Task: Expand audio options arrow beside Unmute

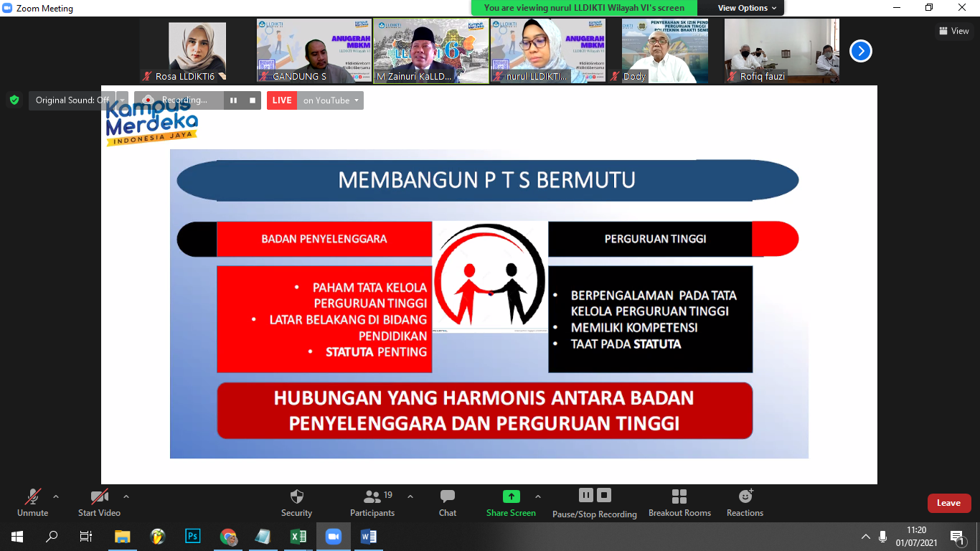Action: [56, 496]
